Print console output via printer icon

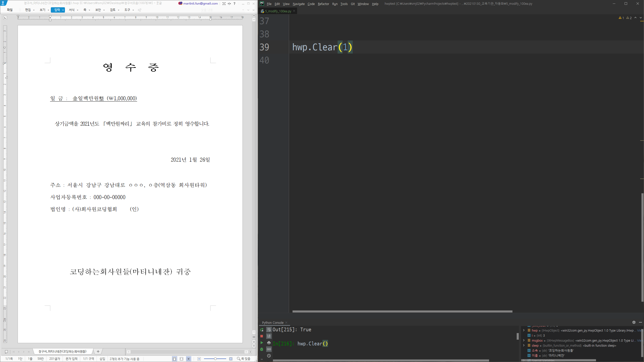pos(269,343)
